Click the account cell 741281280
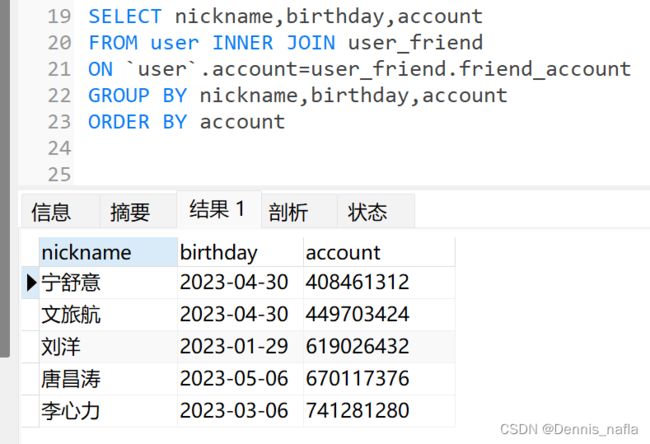This screenshot has width=650, height=444. [379, 411]
